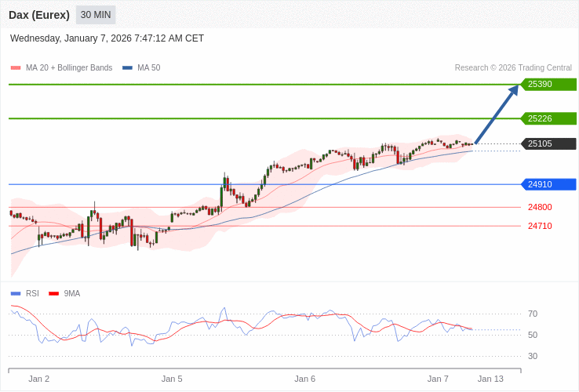
Task: Click the Jan 5 date axis label
Action: 172,379
